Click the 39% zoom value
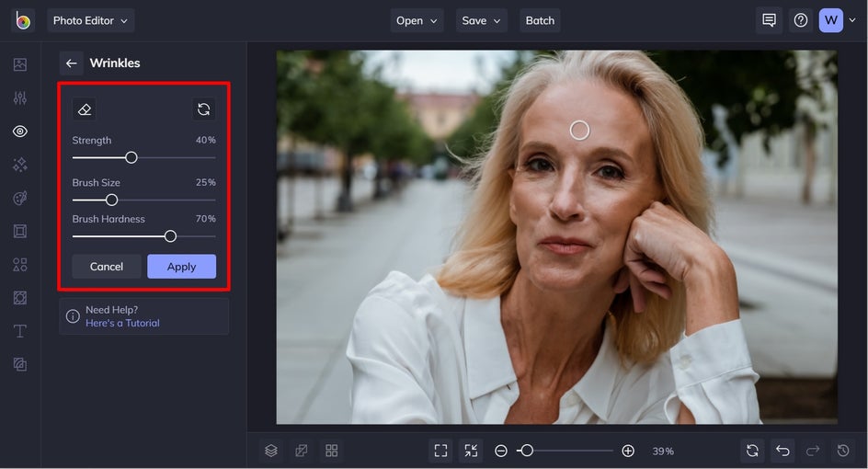868x469 pixels. pos(663,452)
